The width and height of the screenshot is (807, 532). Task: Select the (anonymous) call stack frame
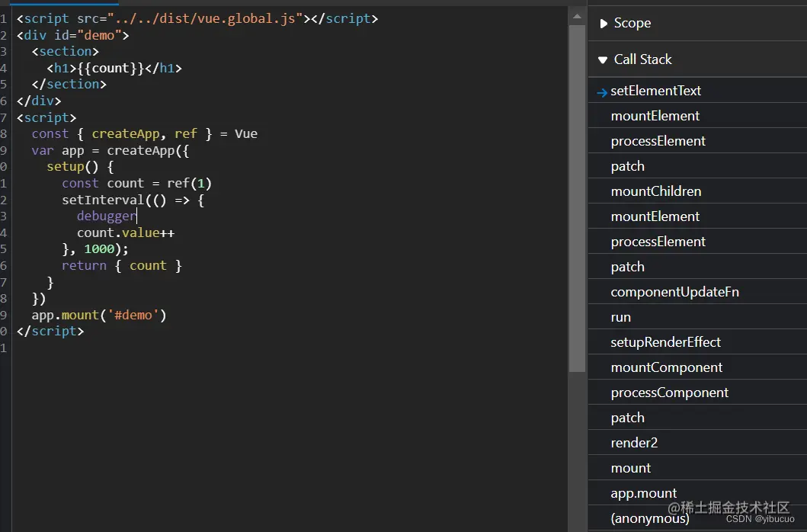(x=697, y=518)
